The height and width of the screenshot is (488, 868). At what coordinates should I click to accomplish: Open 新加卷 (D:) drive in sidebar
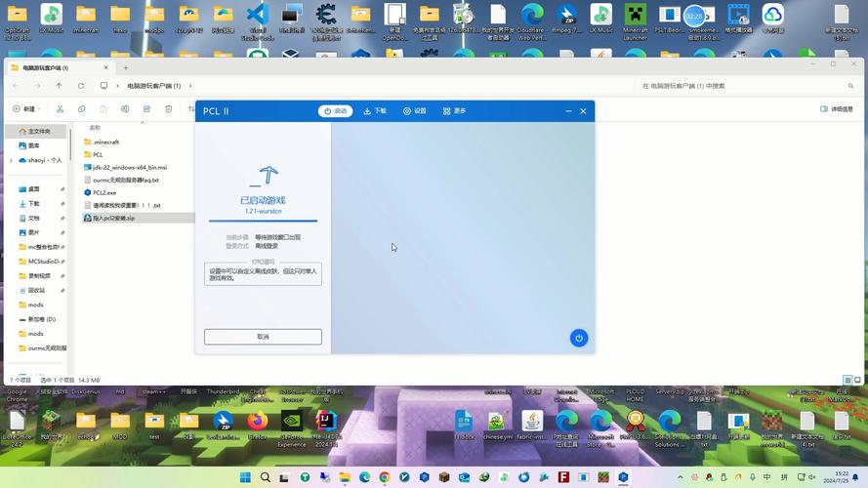coord(36,319)
